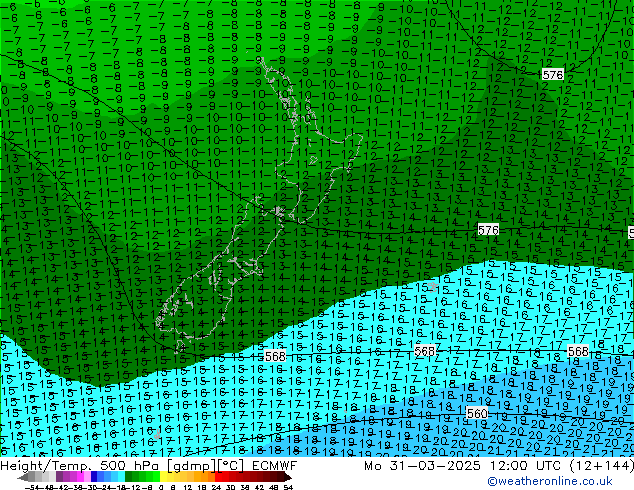Click the 'Mo 31-03-2025' date text
Image resolution: width=634 pixels, height=490 pixels.
[x=423, y=466]
